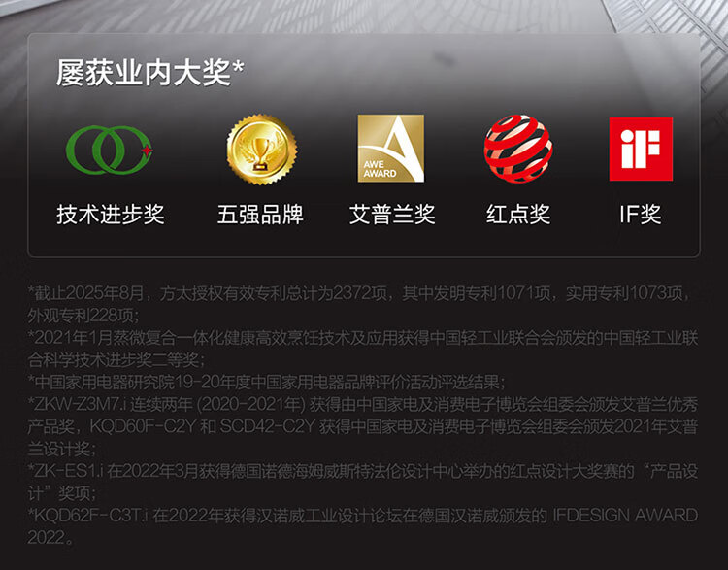
Task: Click the 中国家用电器研究院 footnote line
Action: coord(267,382)
